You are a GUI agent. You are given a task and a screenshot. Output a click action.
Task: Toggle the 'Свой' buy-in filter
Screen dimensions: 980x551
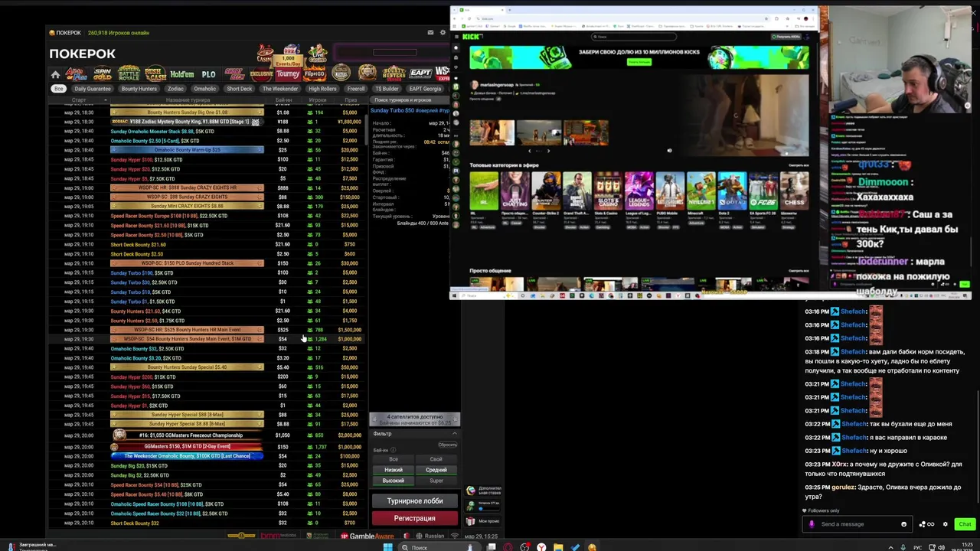(x=436, y=459)
